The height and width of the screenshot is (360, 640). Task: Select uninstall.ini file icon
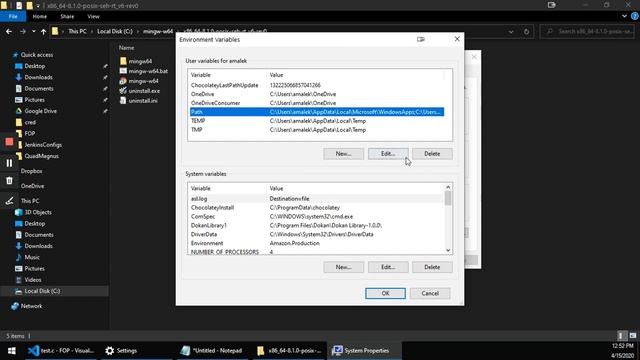[x=123, y=100]
